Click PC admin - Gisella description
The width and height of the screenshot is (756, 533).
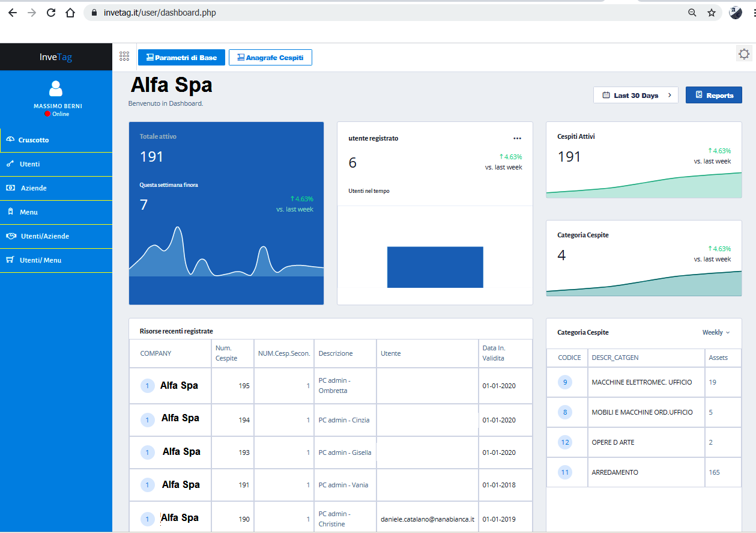(345, 452)
